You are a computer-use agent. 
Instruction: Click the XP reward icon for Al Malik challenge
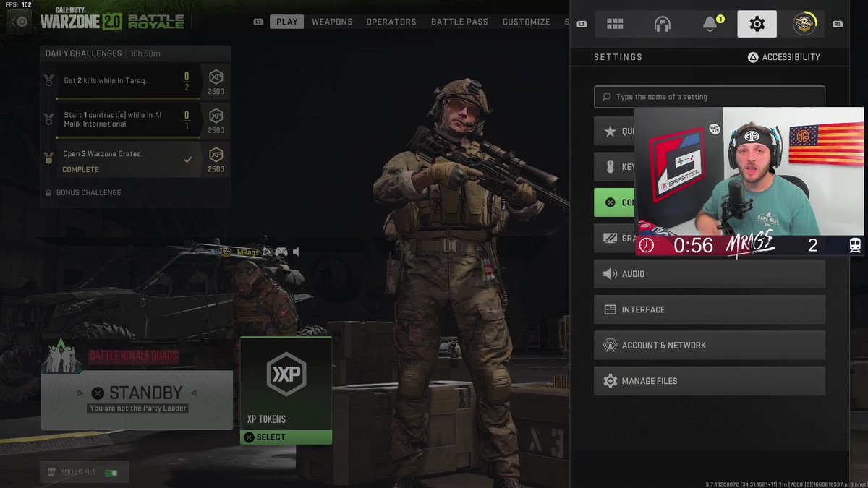[216, 116]
